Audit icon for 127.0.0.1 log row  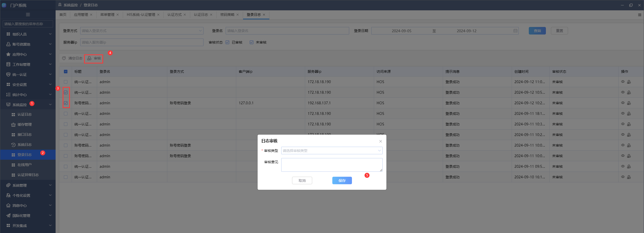629,103
